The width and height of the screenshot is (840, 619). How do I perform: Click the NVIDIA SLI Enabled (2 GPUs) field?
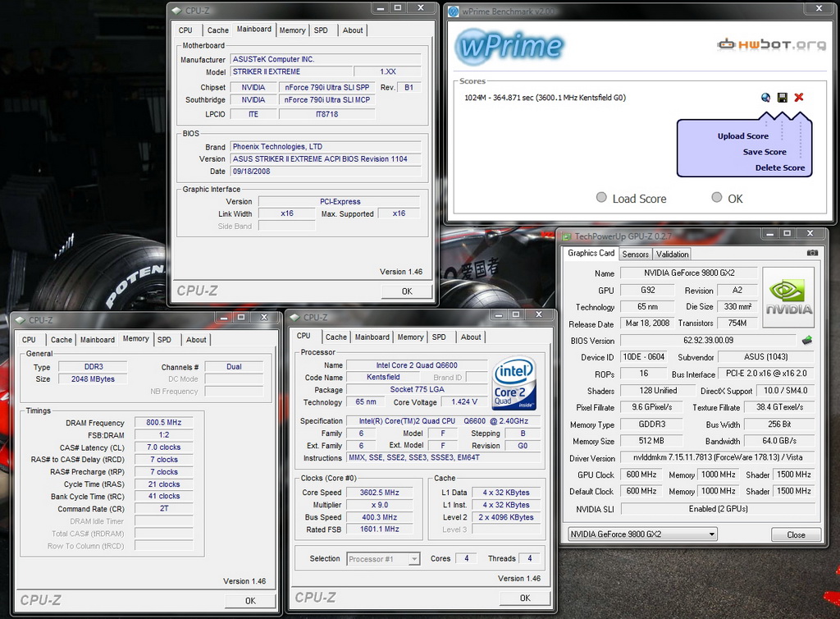click(x=718, y=509)
